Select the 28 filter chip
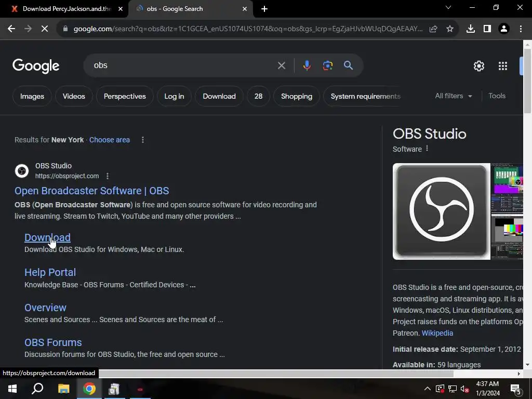The image size is (532, 399). tap(258, 96)
